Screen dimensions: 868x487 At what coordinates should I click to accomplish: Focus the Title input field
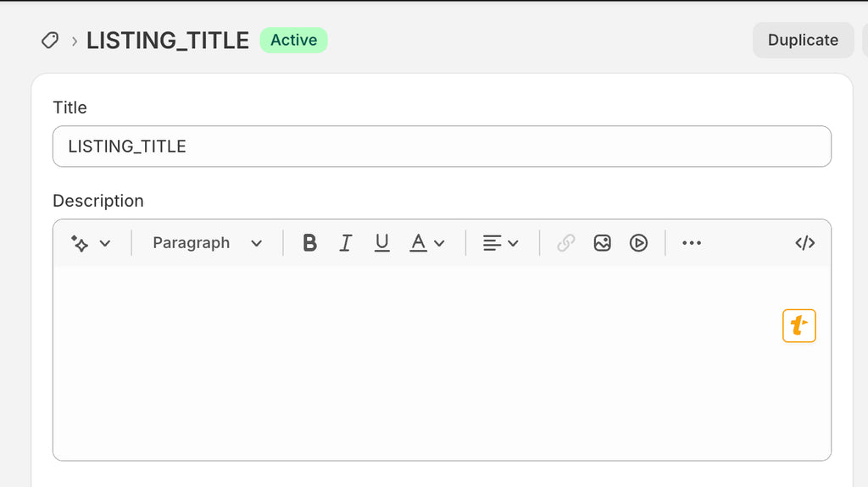point(442,147)
